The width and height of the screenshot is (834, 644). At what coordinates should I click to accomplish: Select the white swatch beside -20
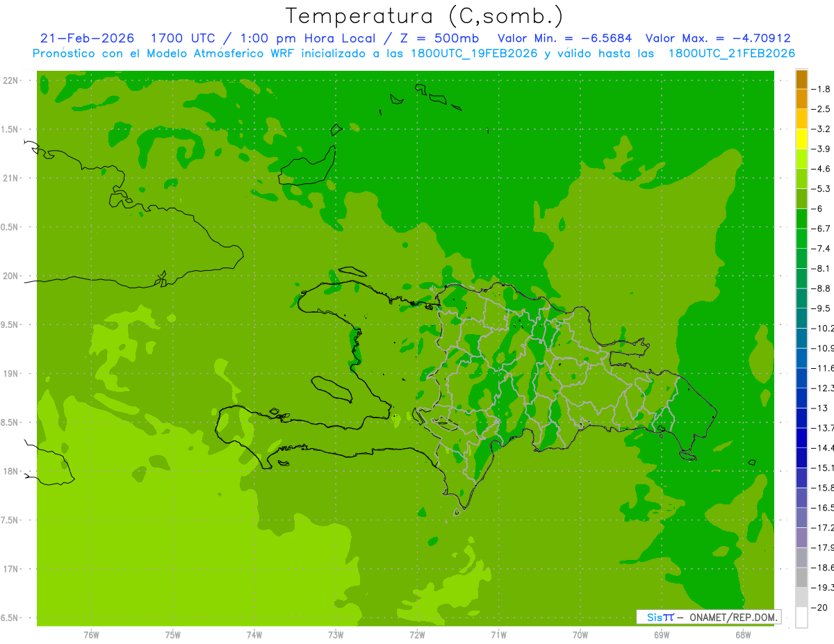801,617
